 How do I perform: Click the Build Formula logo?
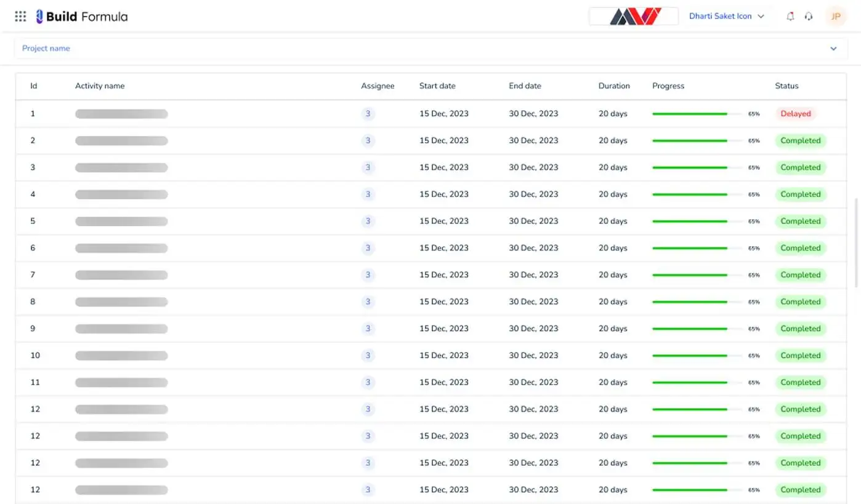pyautogui.click(x=82, y=17)
